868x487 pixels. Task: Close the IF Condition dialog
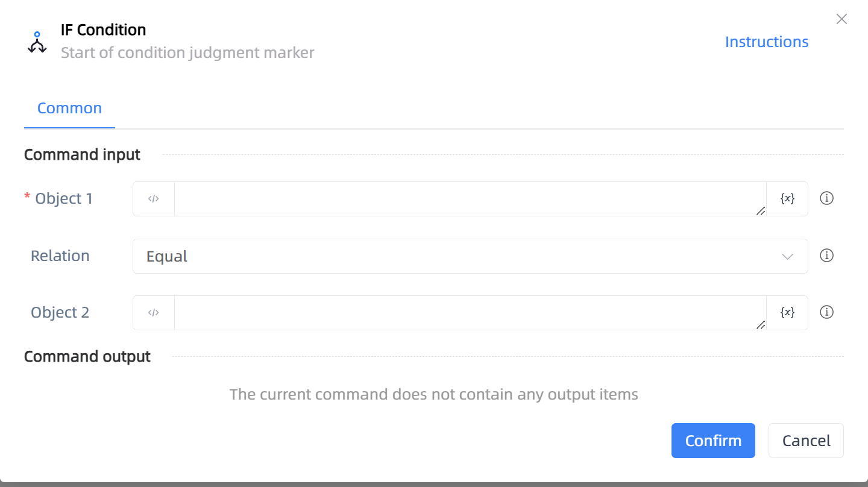tap(841, 19)
